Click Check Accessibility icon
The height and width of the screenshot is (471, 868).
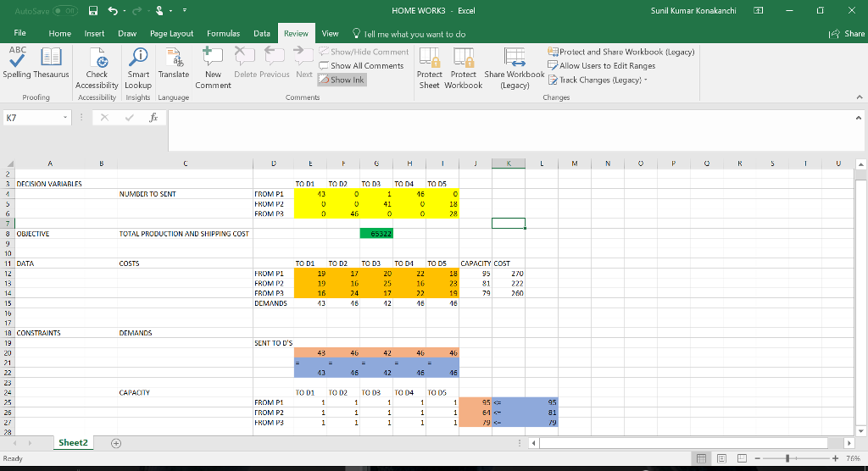[97, 68]
